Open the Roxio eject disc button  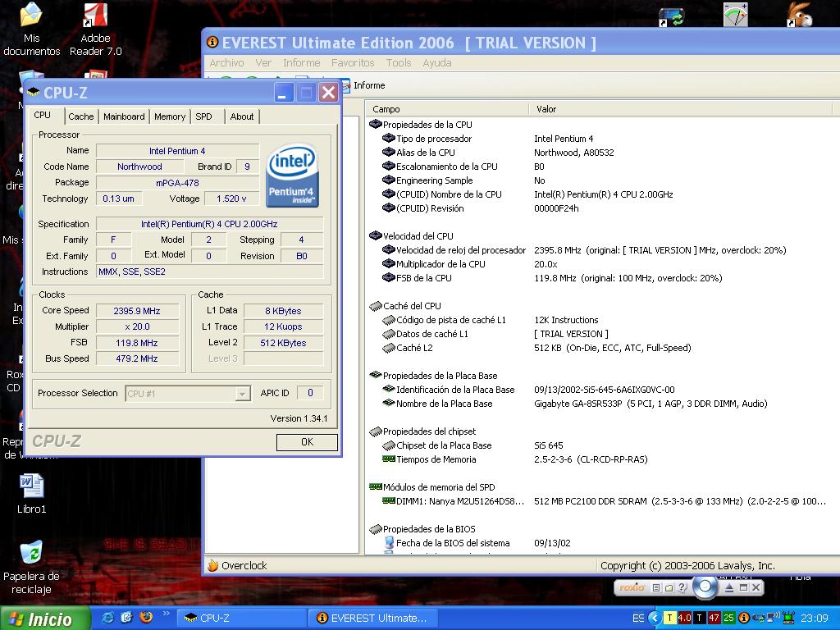pos(729,588)
